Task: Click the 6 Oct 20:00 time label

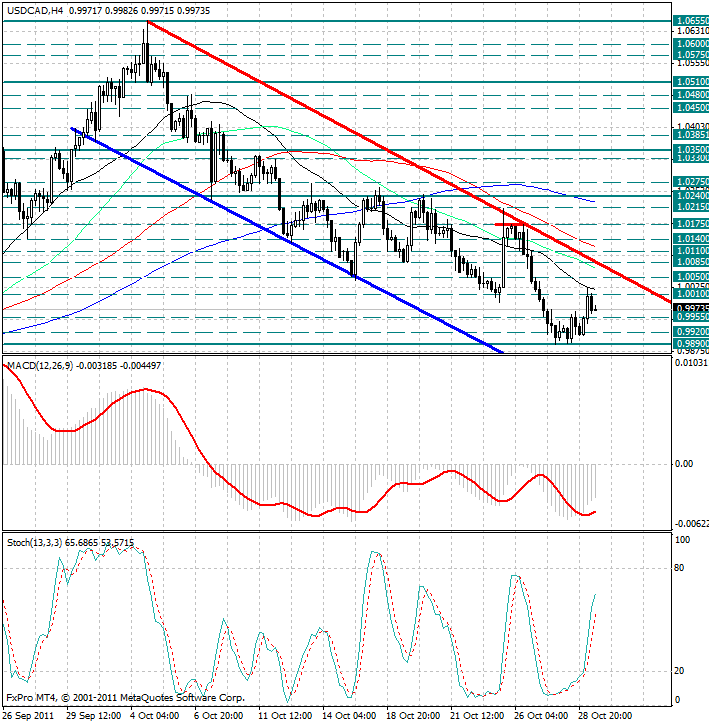Action: pyautogui.click(x=219, y=716)
